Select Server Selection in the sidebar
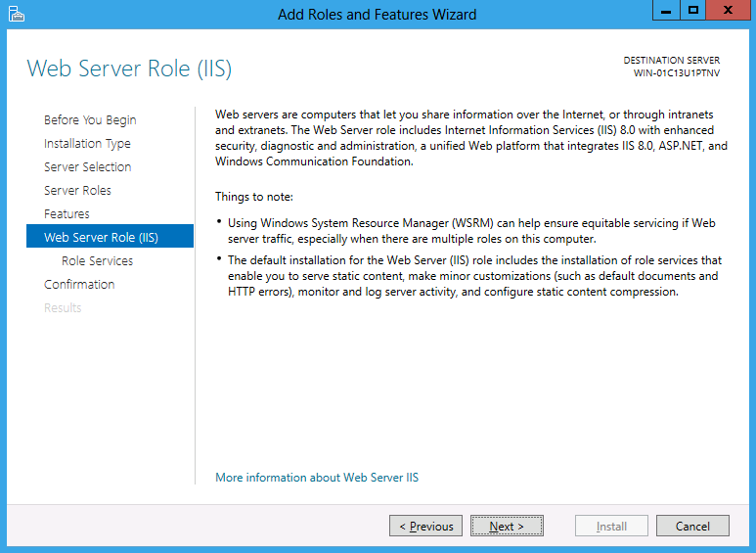The image size is (756, 553). (x=88, y=167)
